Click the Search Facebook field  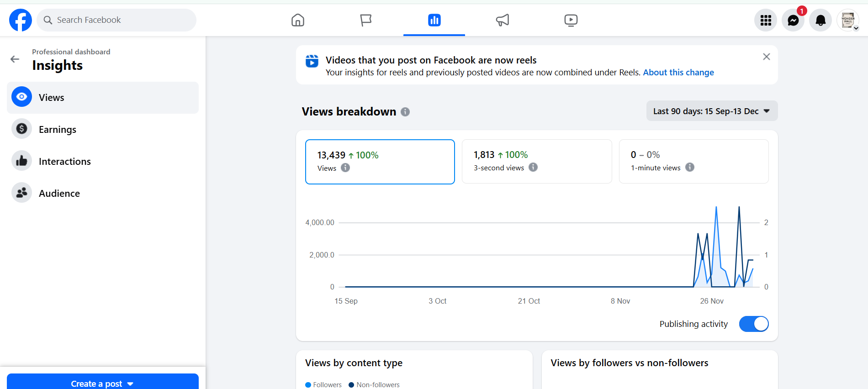116,20
